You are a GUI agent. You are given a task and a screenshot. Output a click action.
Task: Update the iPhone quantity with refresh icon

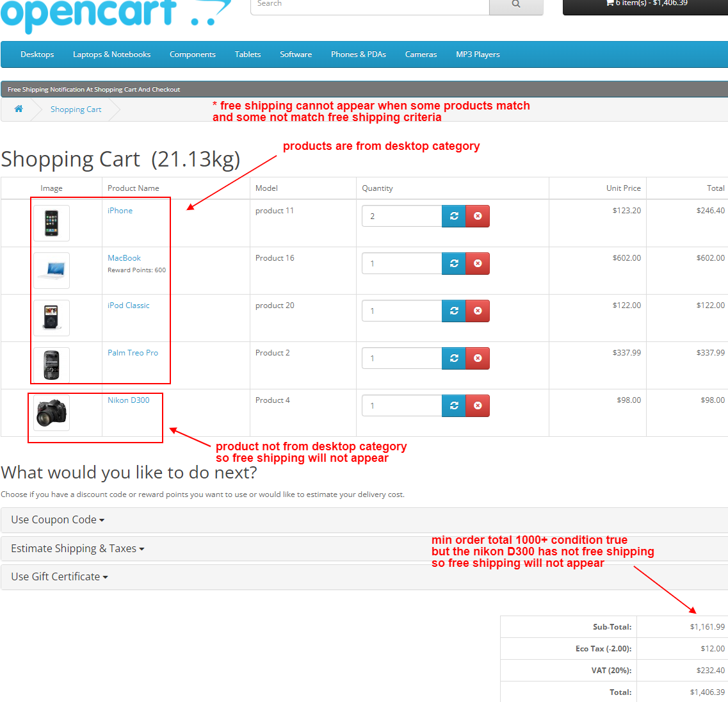click(454, 216)
